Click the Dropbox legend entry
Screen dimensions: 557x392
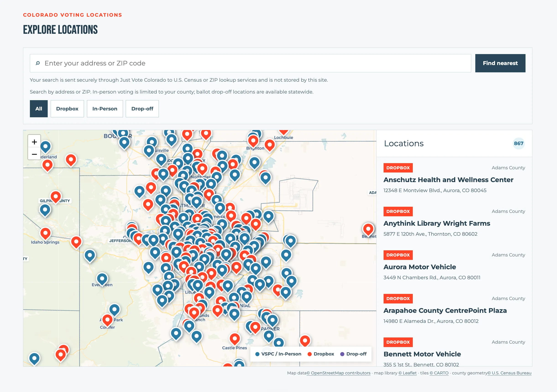click(321, 354)
